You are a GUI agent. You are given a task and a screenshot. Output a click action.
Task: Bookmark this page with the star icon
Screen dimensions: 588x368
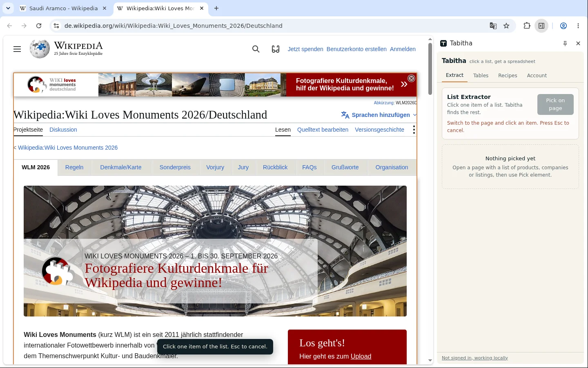[x=506, y=26]
